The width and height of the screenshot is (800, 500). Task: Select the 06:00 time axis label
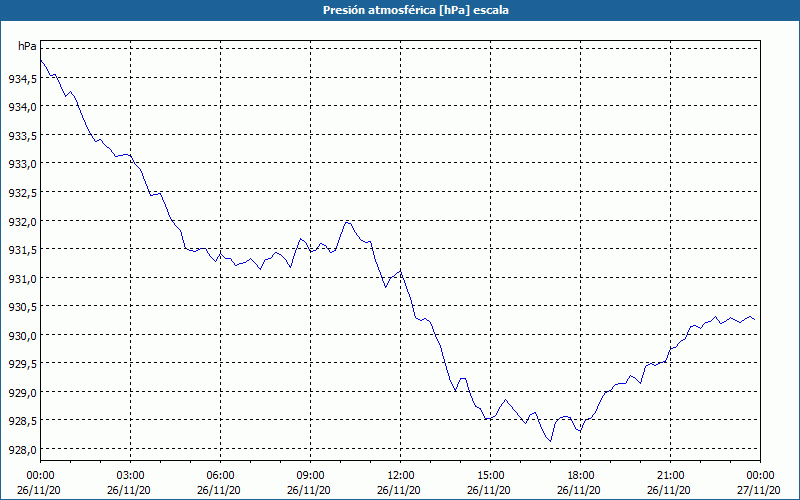pyautogui.click(x=220, y=475)
